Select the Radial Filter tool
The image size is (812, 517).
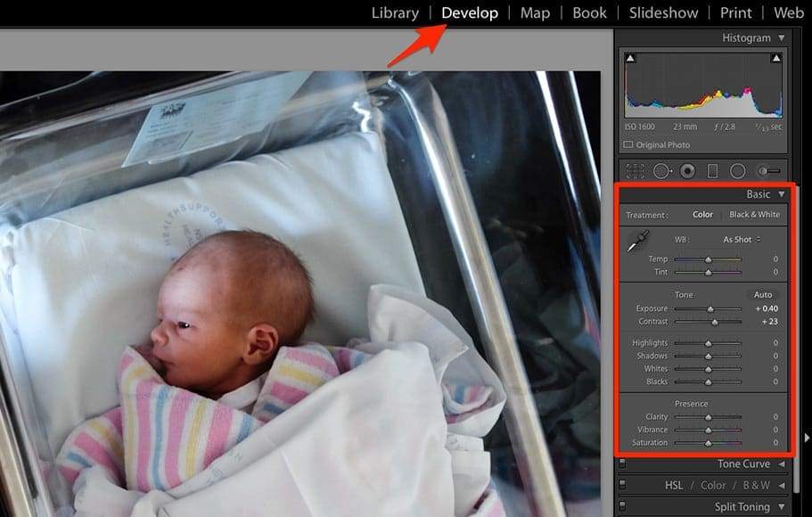coord(737,171)
